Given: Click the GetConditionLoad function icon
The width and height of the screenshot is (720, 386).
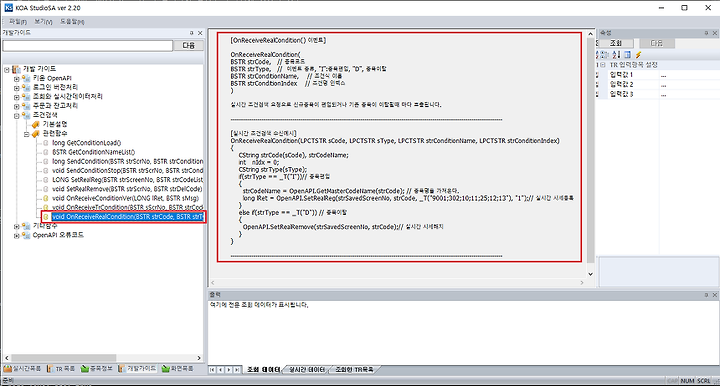Looking at the screenshot, I should 45,143.
